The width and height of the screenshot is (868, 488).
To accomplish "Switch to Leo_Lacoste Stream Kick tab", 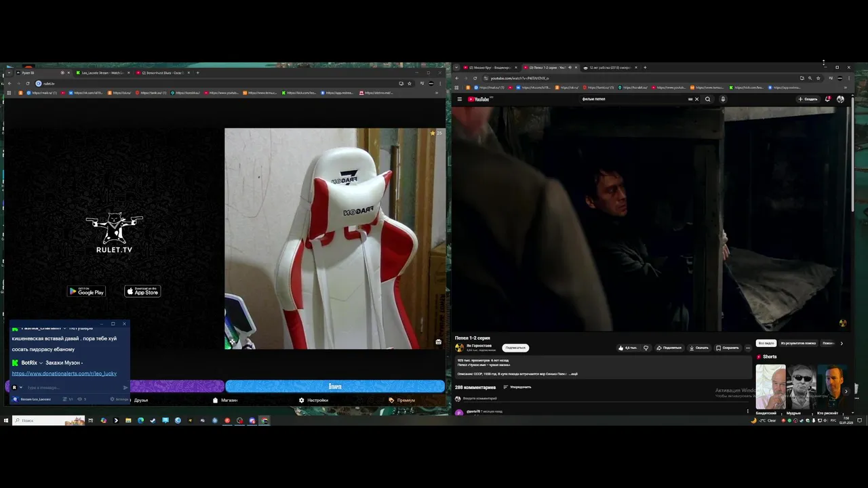I will pyautogui.click(x=102, y=73).
